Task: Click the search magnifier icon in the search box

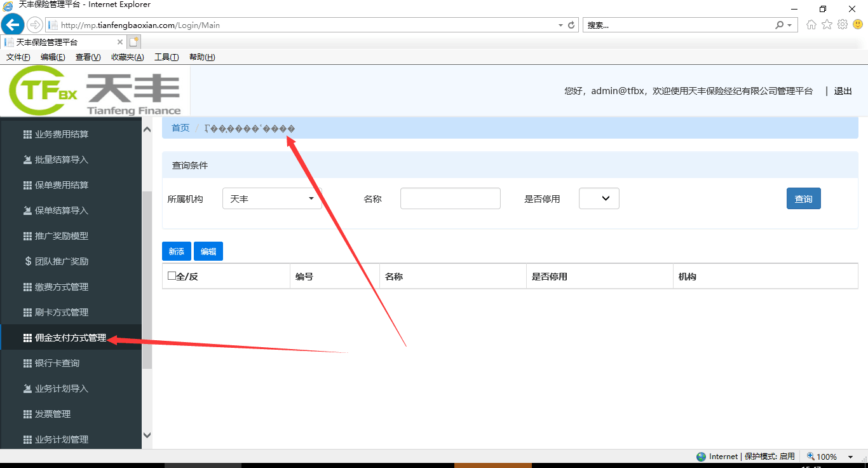Action: pos(780,25)
